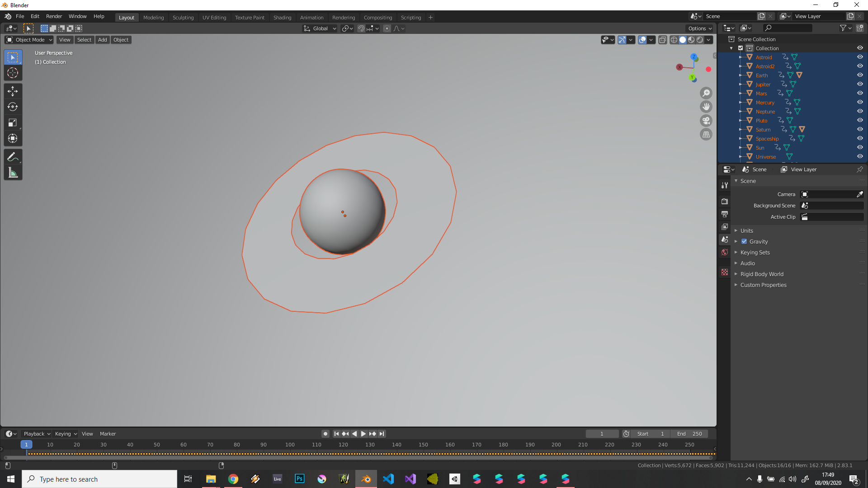Choose the Annotate pencil tool
This screenshot has height=488, width=868.
(13, 157)
